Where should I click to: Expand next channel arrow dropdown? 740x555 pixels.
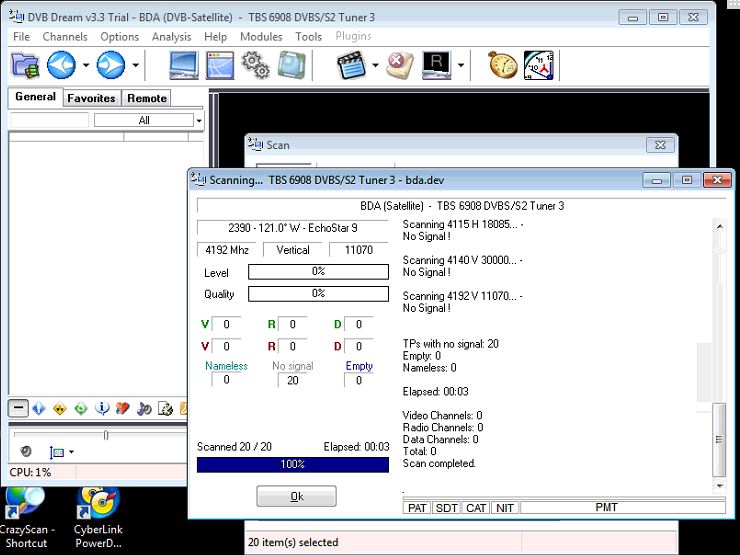click(135, 65)
